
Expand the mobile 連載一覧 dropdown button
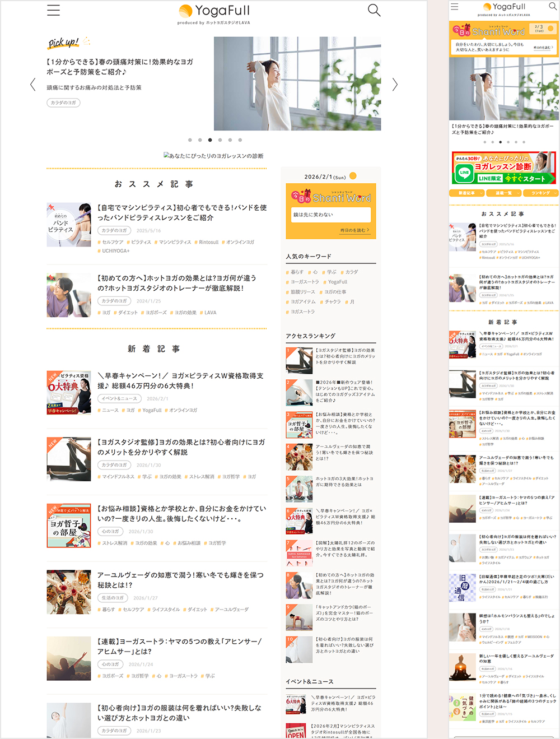coord(503,193)
